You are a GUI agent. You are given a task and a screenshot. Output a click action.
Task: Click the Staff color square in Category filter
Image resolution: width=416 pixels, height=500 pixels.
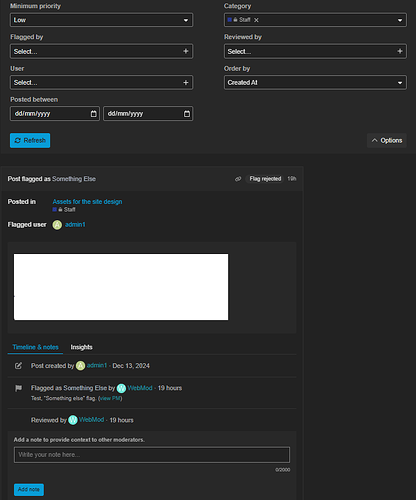230,20
